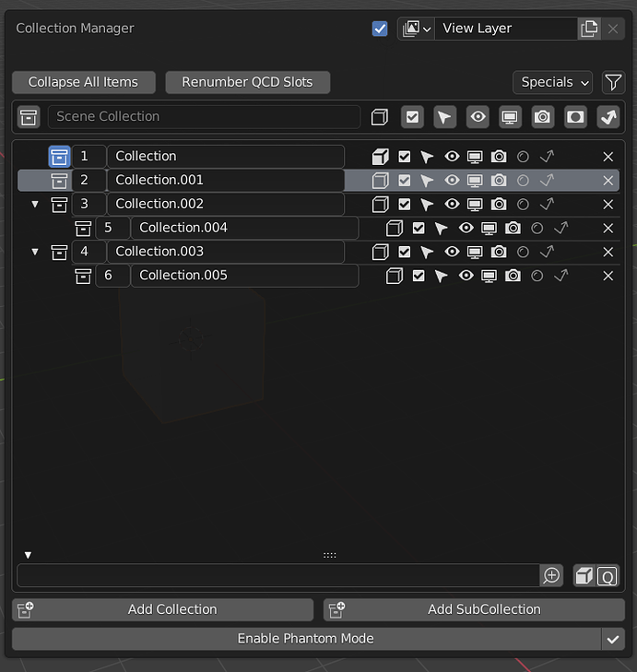Toggle exclude checkbox for Collection.005

419,276
